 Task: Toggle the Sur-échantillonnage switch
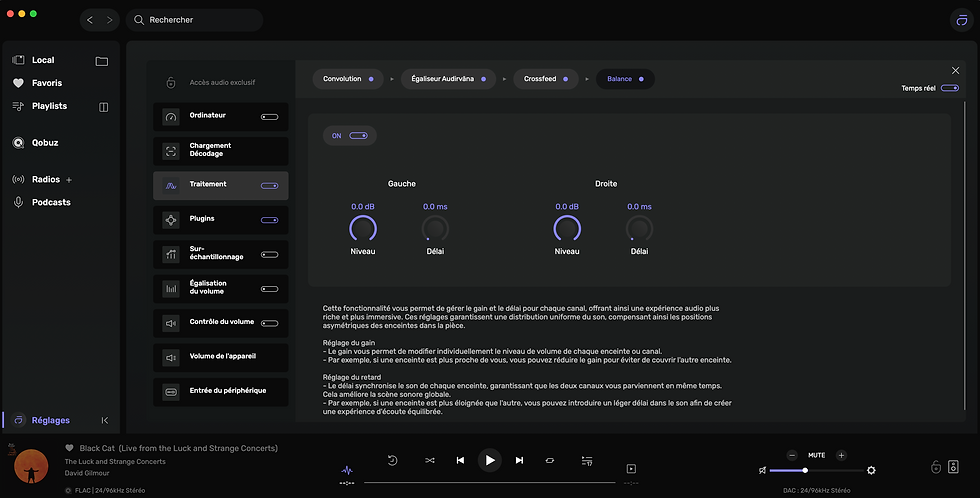tap(269, 254)
